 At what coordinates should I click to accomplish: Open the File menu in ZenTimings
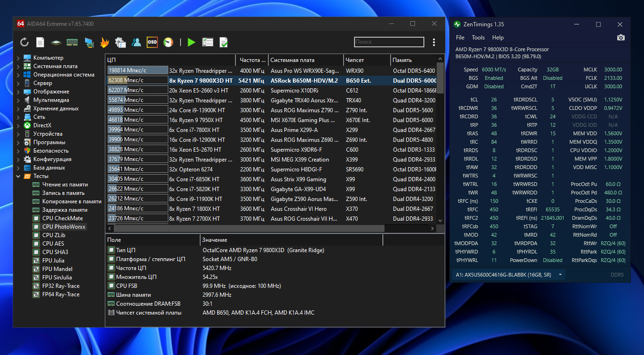click(x=460, y=38)
